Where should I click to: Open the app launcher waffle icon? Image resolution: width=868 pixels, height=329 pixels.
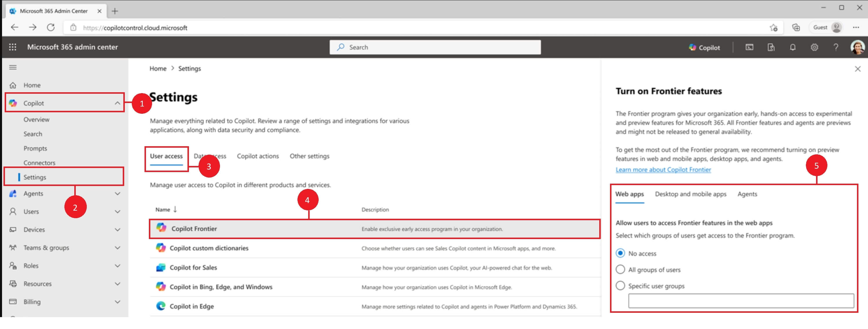coord(12,47)
